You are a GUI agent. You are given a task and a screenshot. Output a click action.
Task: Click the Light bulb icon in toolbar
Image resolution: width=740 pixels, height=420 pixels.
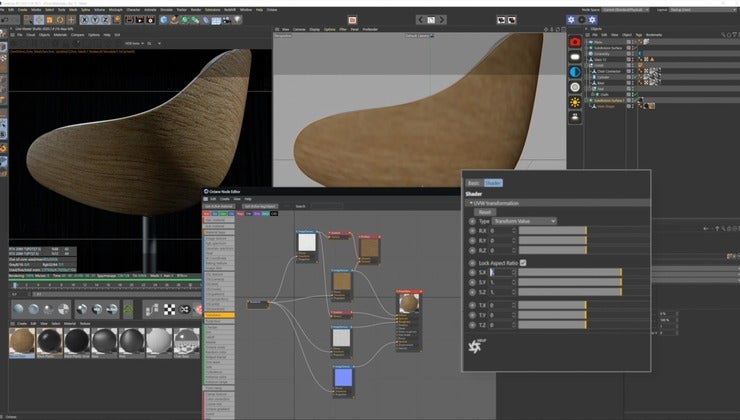coord(237,20)
